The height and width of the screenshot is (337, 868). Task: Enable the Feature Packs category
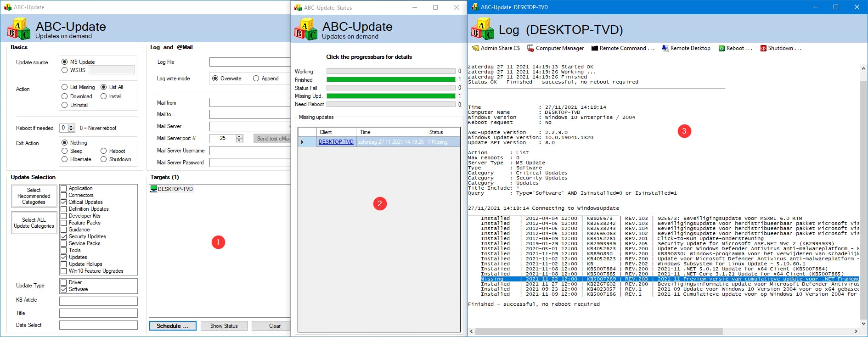pyautogui.click(x=64, y=223)
